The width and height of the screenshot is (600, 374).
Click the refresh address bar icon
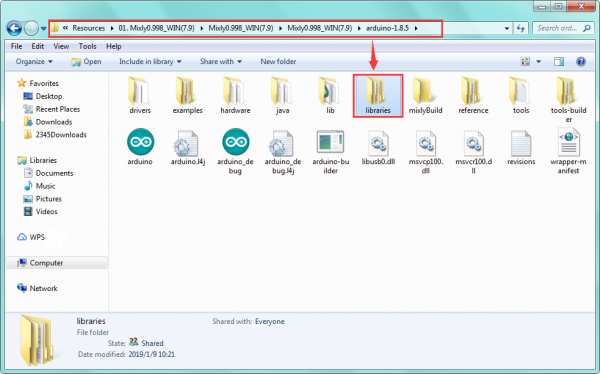click(x=520, y=28)
